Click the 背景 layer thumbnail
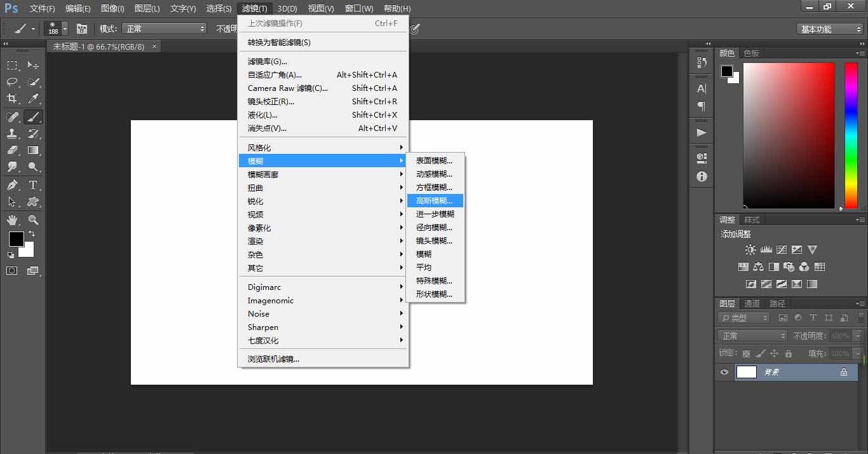Screen dimensions: 868x454 pos(747,372)
